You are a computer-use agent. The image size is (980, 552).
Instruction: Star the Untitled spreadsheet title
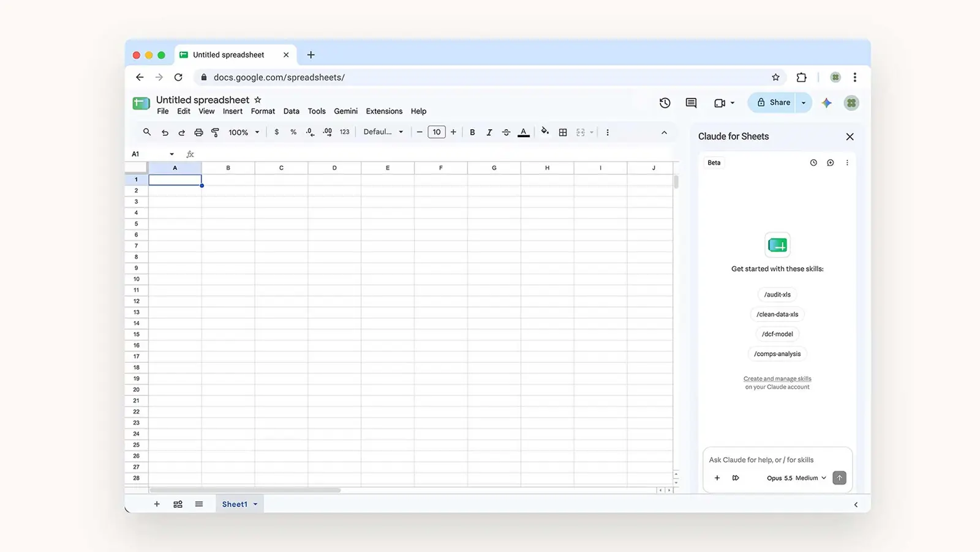[258, 100]
